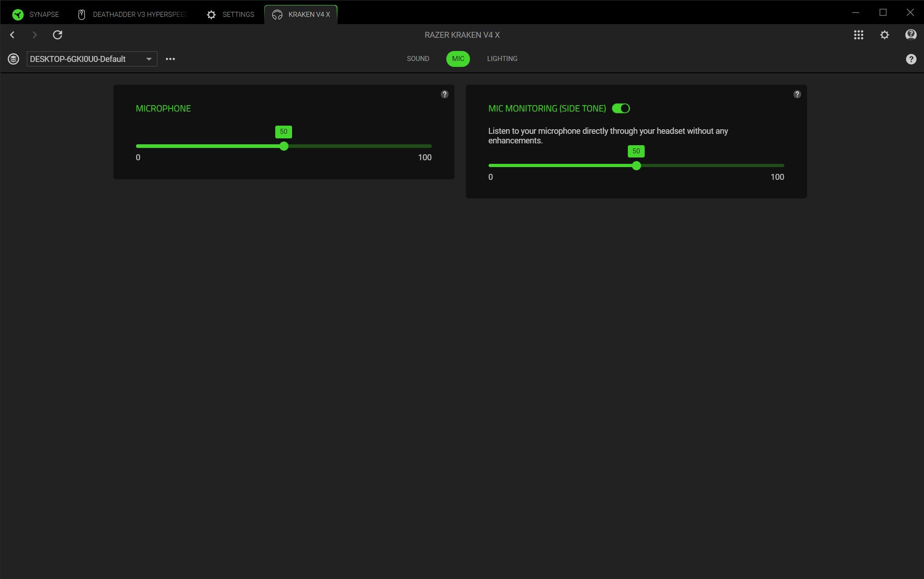The width and height of the screenshot is (924, 579).
Task: Open the modules grid icon
Action: click(858, 35)
